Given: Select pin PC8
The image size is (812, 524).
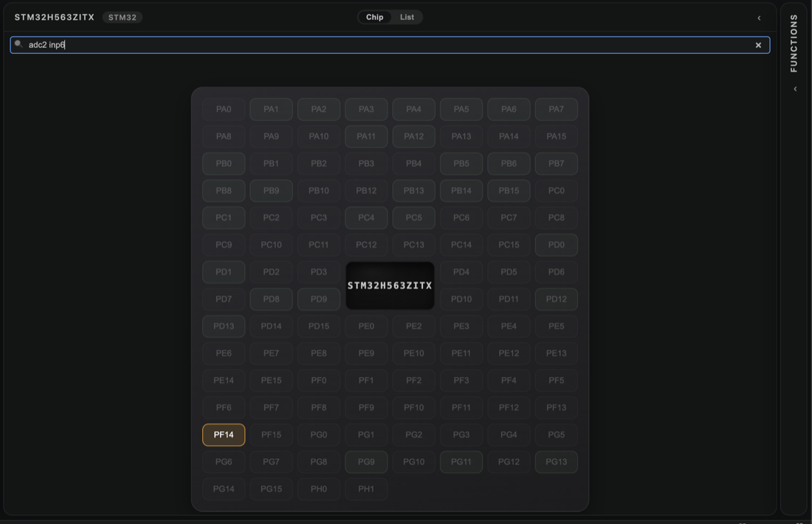Looking at the screenshot, I should click(x=556, y=218).
